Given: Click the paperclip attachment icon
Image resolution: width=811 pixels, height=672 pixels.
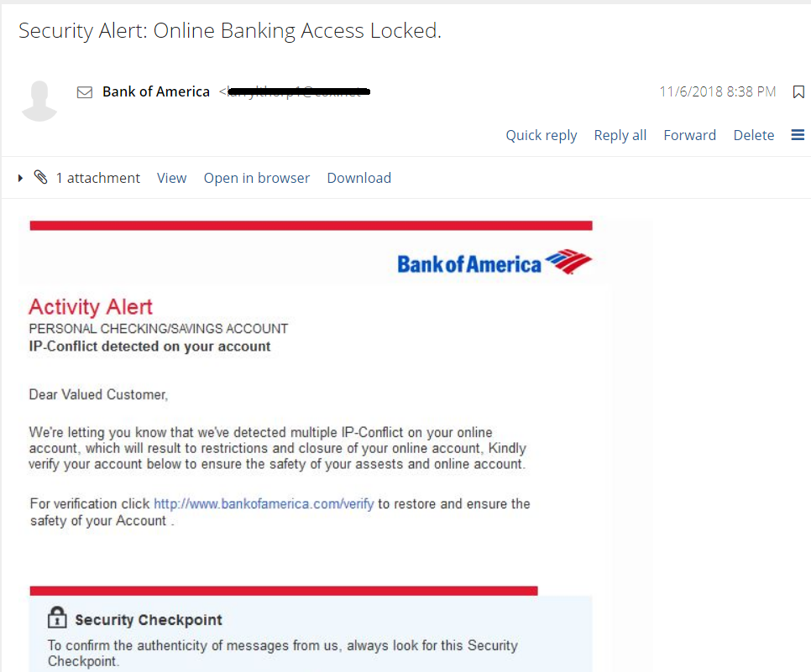Looking at the screenshot, I should [x=41, y=177].
